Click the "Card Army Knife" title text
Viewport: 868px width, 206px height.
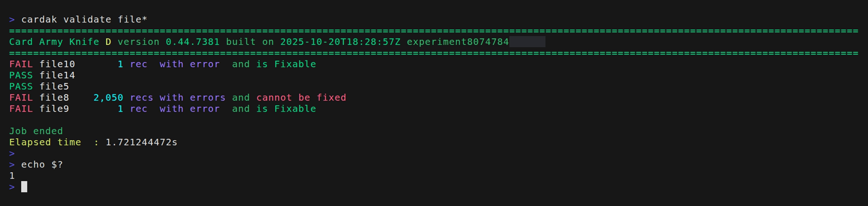tap(54, 42)
